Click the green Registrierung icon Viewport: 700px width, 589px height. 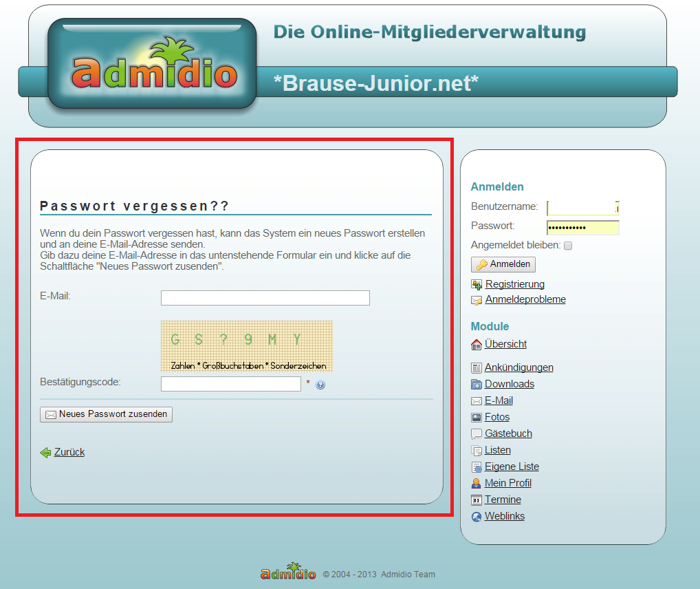[x=477, y=283]
